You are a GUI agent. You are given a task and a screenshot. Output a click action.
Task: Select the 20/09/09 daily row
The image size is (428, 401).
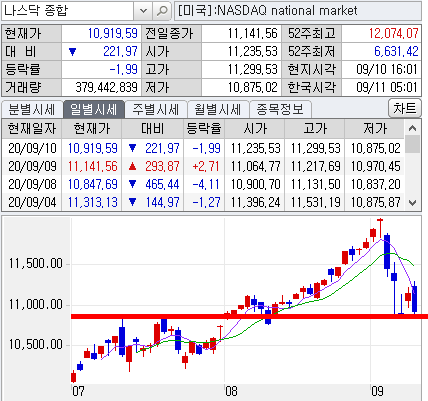point(203,166)
